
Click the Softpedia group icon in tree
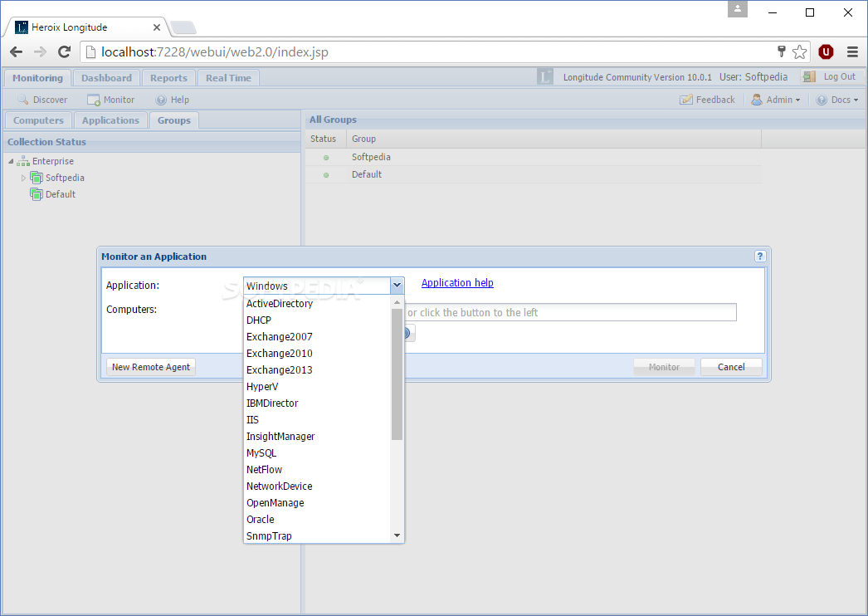pos(37,178)
